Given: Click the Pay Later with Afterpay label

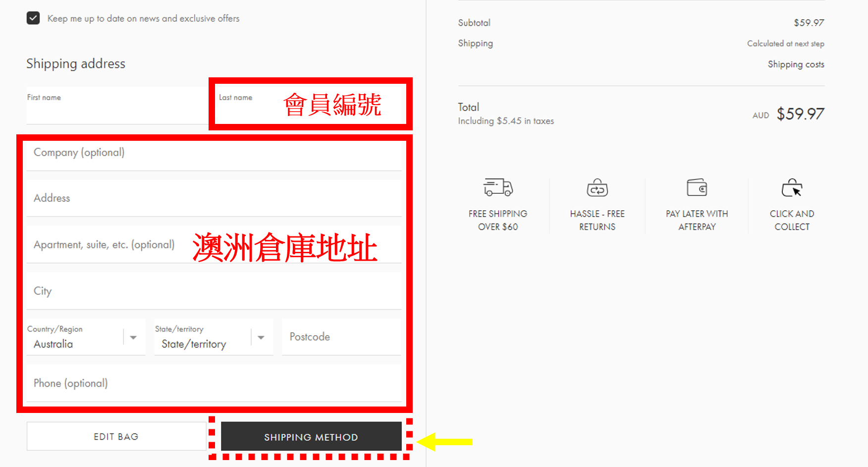Looking at the screenshot, I should [697, 220].
